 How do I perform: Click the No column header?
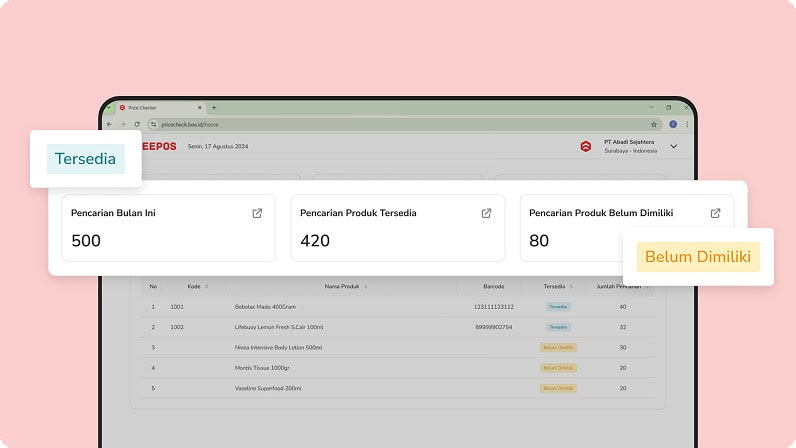tap(153, 286)
